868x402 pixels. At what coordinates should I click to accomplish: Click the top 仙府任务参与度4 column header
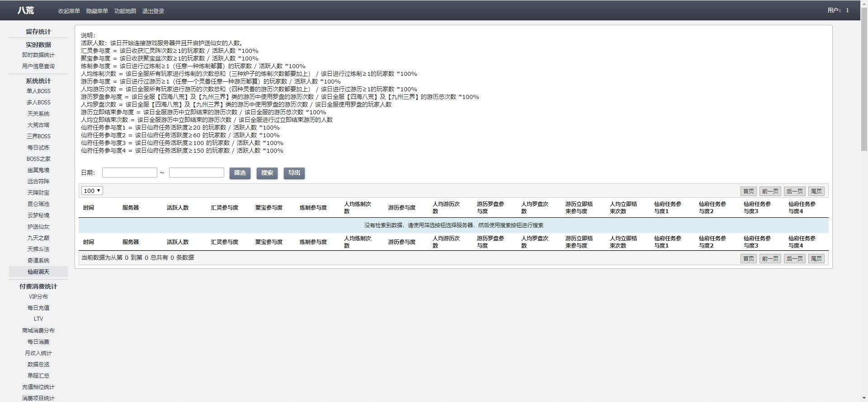tap(802, 208)
